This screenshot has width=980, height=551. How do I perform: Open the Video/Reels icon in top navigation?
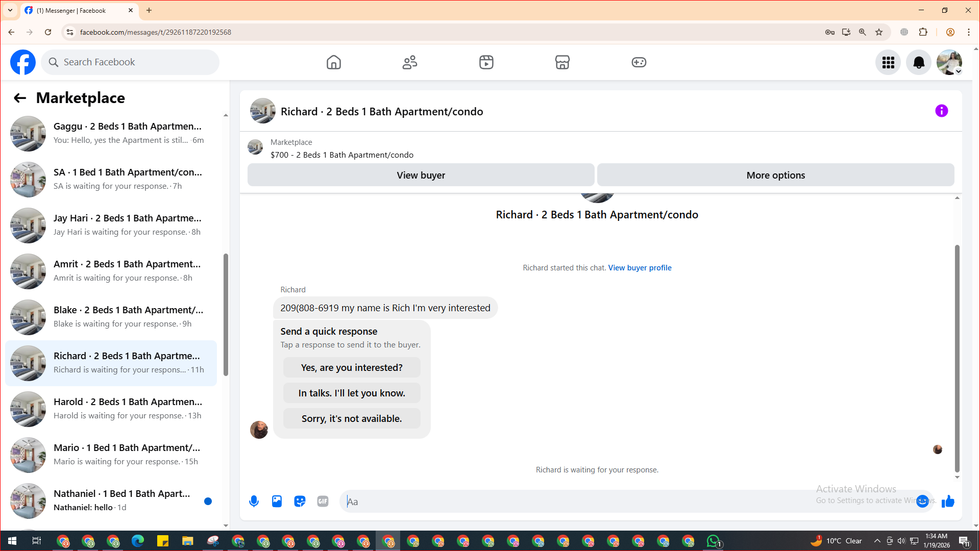pyautogui.click(x=486, y=62)
